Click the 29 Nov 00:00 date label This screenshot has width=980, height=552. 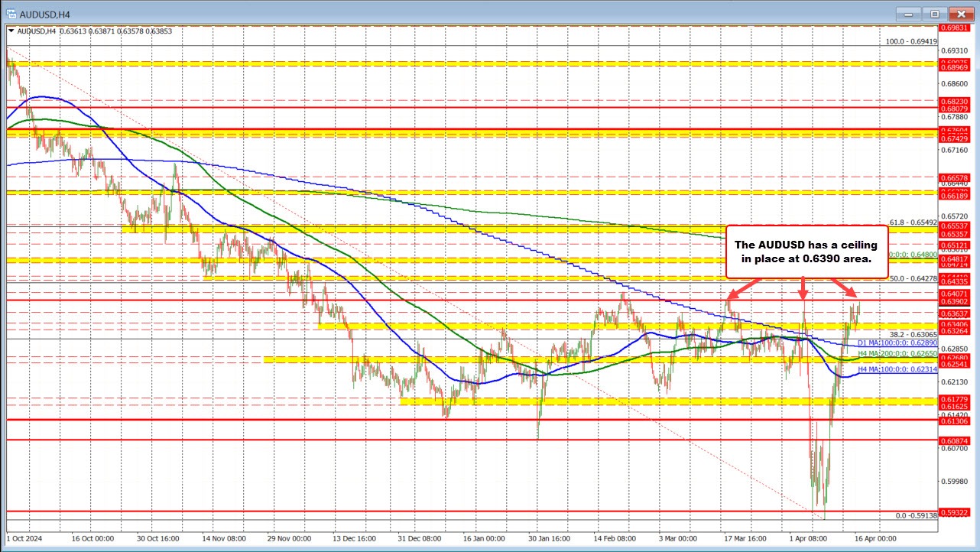[x=288, y=538]
